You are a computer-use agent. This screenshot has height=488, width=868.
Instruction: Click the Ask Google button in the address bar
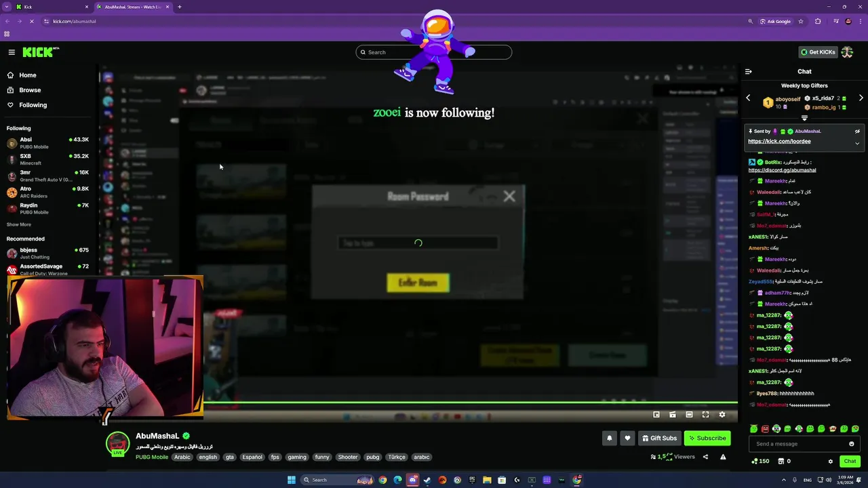point(775,21)
